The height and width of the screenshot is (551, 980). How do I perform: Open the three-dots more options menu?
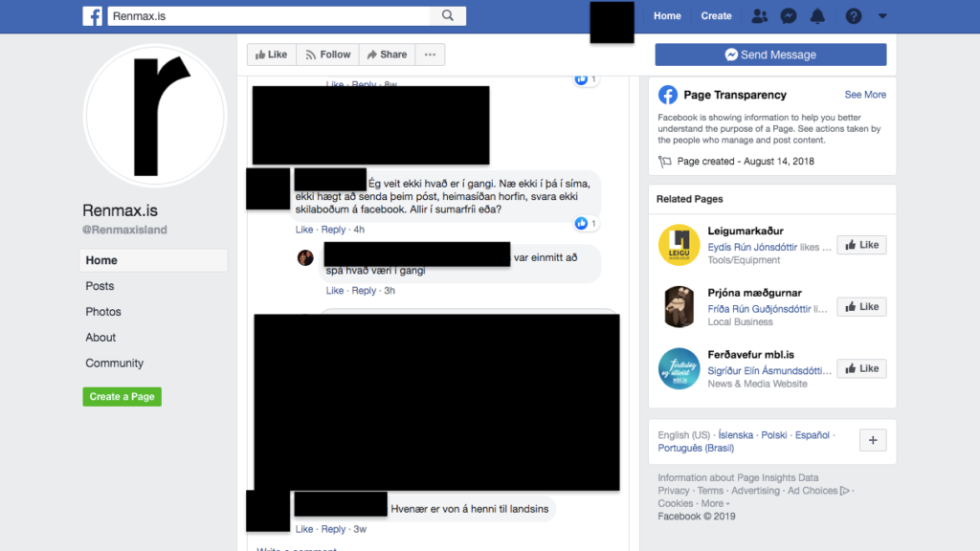pos(430,55)
